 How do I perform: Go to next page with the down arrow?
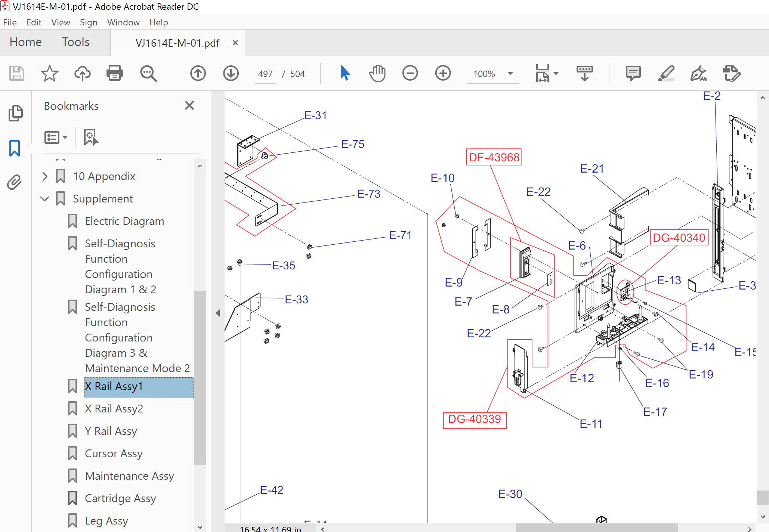pyautogui.click(x=231, y=73)
